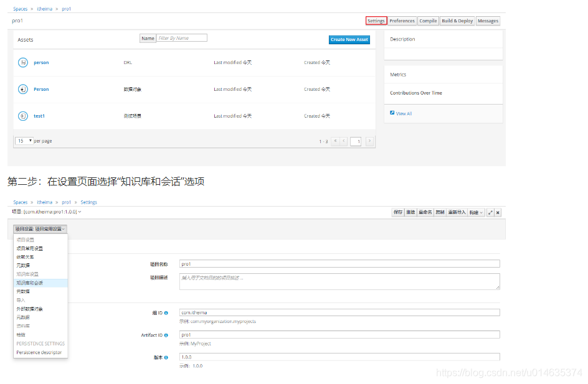Click info icon beside 组 ID
This screenshot has height=384, width=588.
166,313
